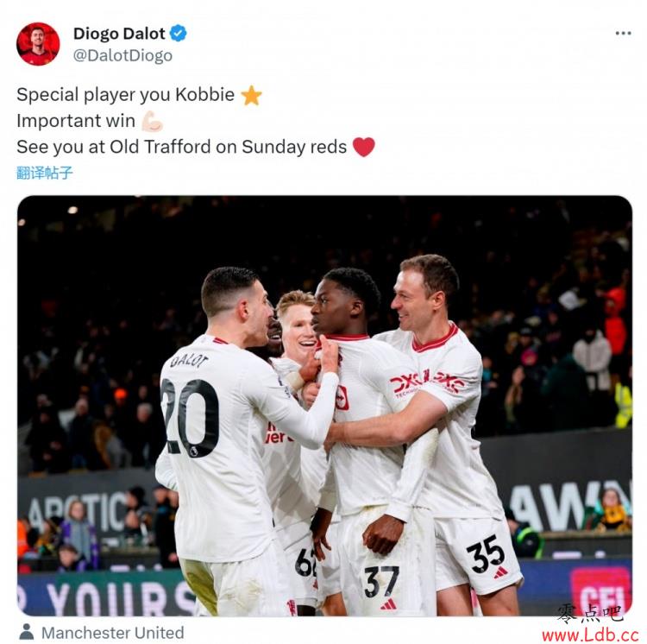Click the blue verified badge

[179, 33]
